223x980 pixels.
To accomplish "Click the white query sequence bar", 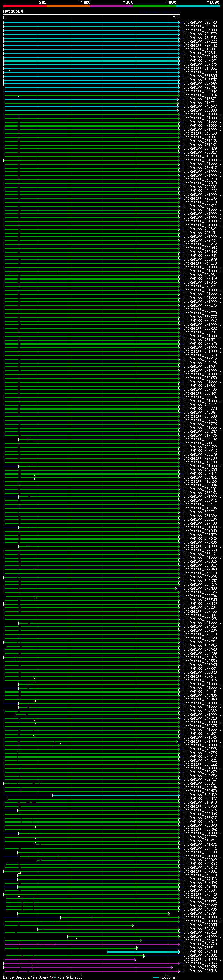I will [92, 14].
